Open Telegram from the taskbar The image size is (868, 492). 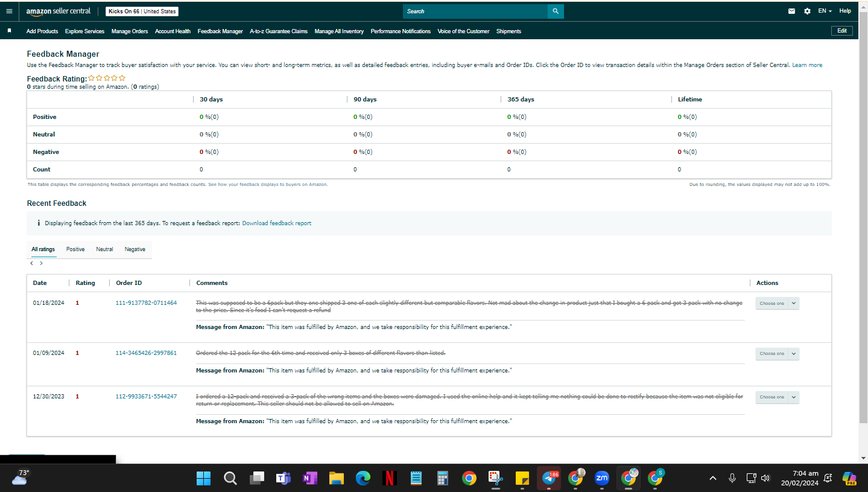549,478
